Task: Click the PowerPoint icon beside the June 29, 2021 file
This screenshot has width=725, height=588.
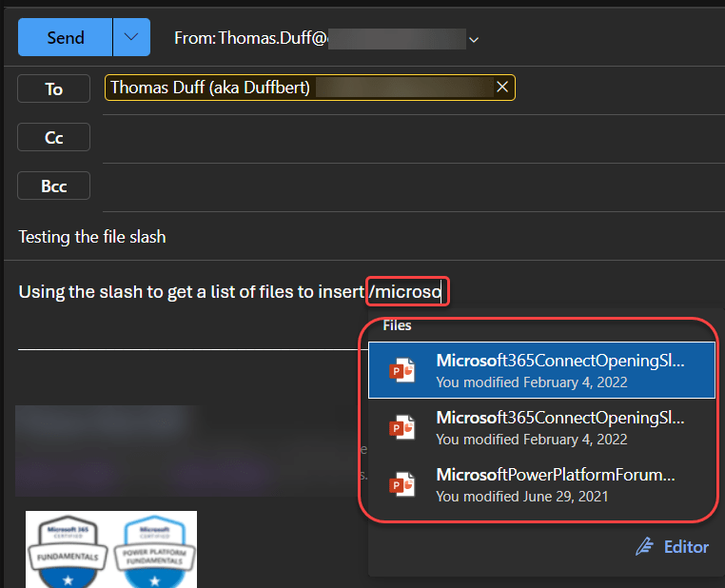Action: [x=403, y=485]
